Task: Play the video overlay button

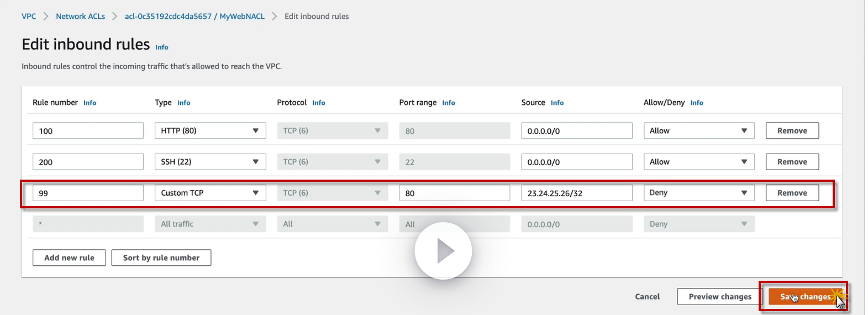Action: pyautogui.click(x=443, y=251)
